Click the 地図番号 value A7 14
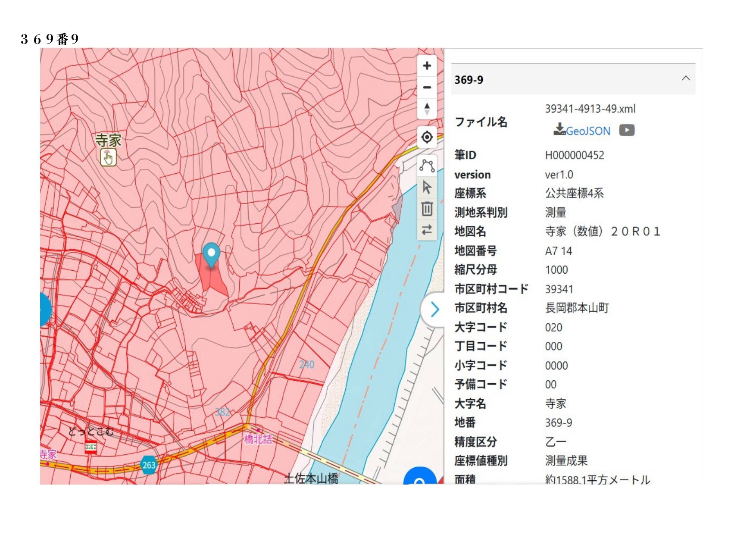Image resolution: width=756 pixels, height=535 pixels. 559,251
